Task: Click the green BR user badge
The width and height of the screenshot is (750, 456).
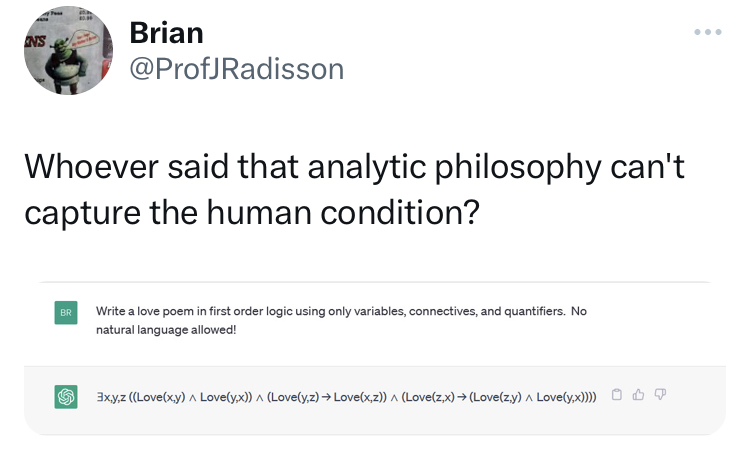Action: (67, 314)
